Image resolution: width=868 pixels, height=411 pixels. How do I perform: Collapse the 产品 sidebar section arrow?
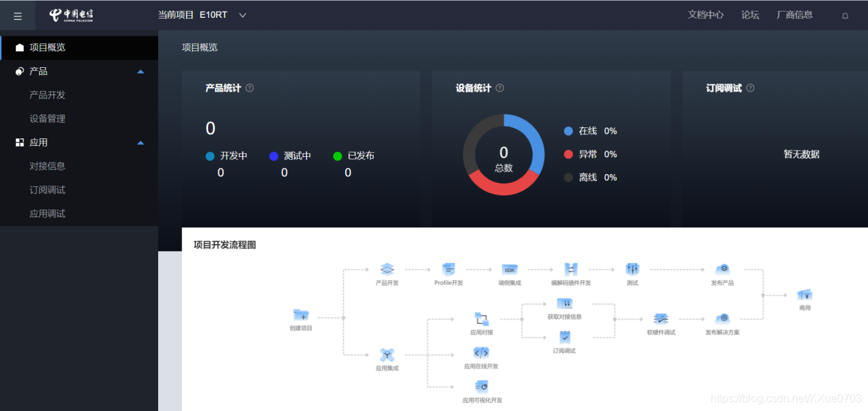(x=140, y=71)
